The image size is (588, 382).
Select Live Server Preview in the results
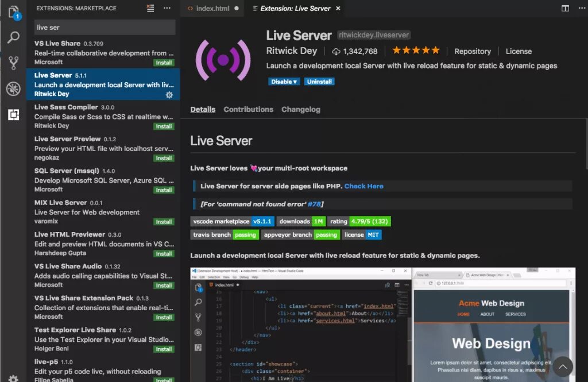pyautogui.click(x=103, y=148)
